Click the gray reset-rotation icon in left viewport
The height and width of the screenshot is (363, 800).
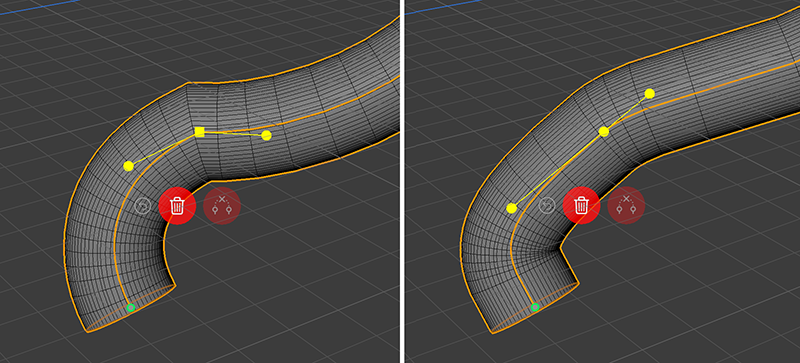(143, 206)
